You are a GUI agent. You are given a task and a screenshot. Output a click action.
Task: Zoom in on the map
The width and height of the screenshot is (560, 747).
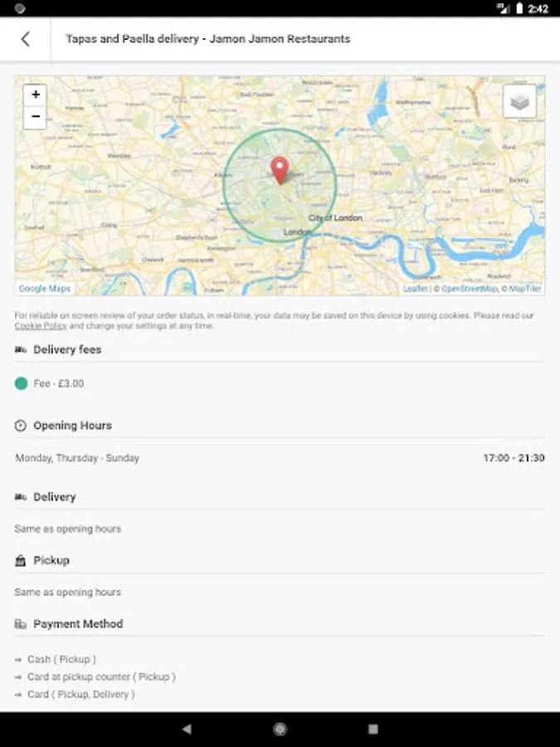(x=36, y=95)
